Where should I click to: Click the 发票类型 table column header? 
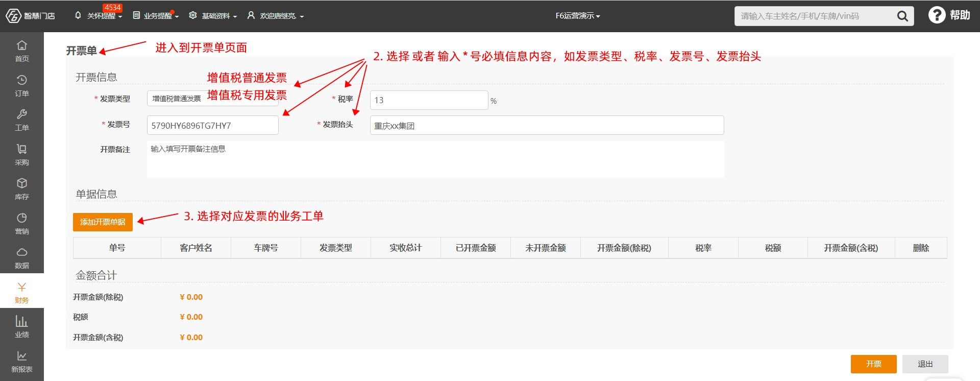336,248
